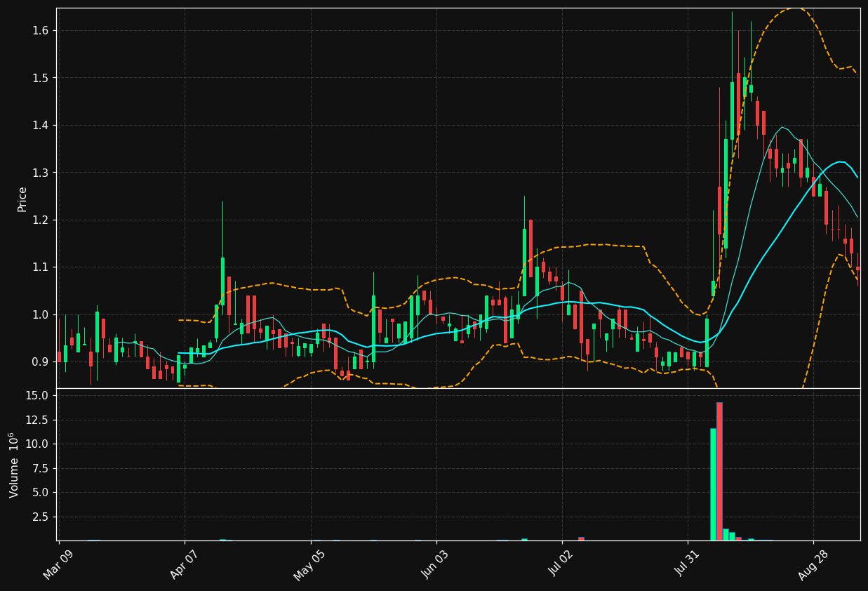
Task: Click the 12.5 volume axis value
Action: [x=36, y=420]
